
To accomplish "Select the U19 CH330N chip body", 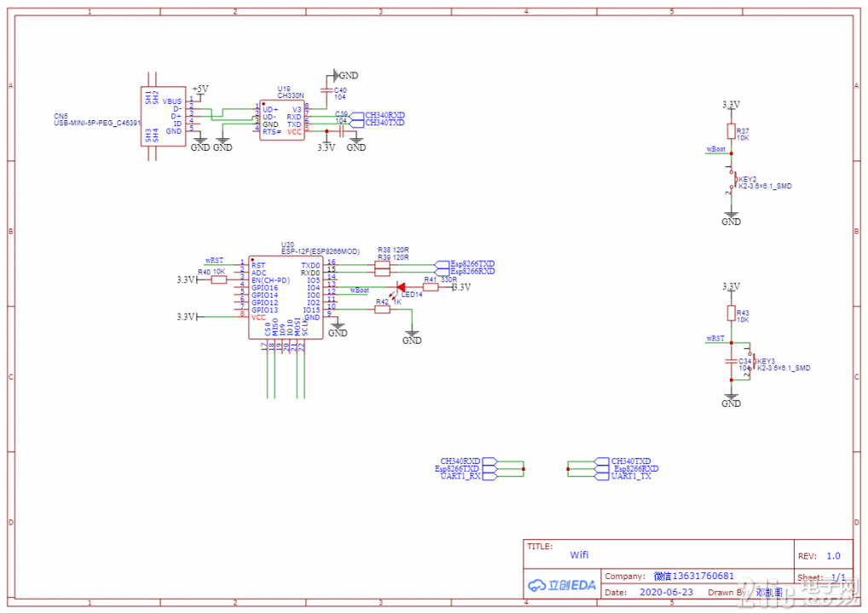I will click(282, 120).
